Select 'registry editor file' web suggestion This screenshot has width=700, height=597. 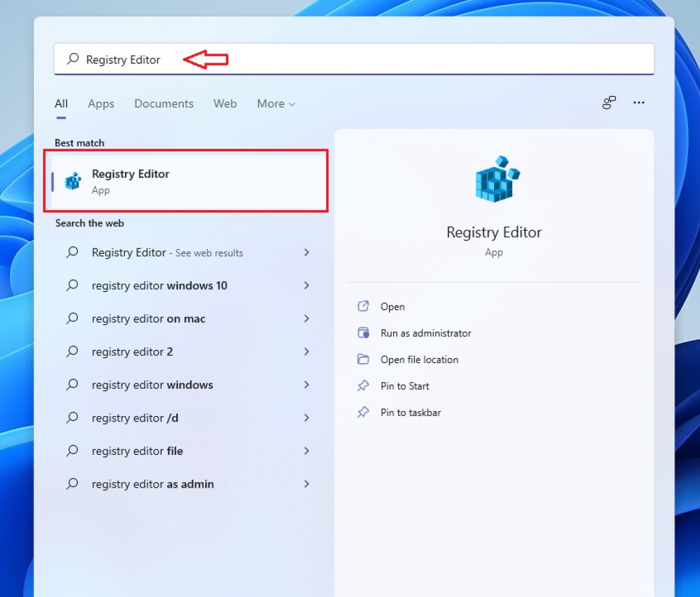click(137, 451)
